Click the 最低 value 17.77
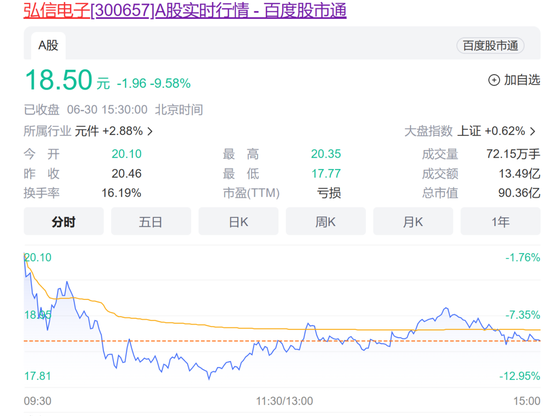Screen dimensions: 550x416 coord(326,174)
